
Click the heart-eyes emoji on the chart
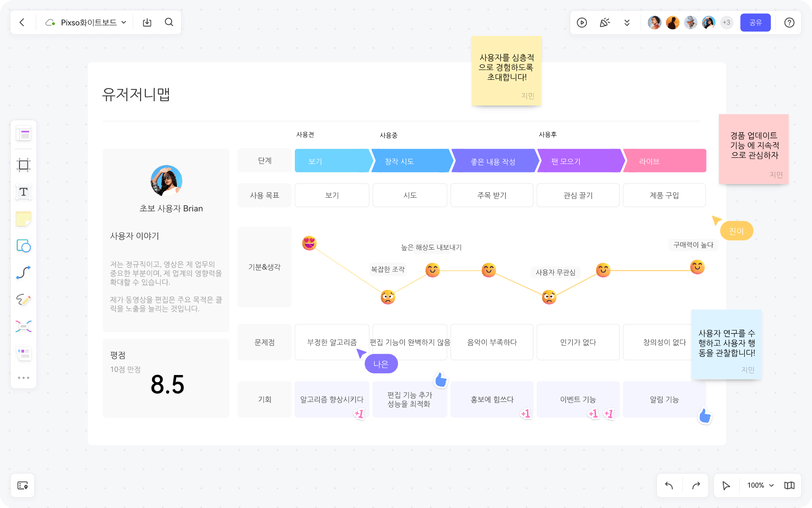309,243
